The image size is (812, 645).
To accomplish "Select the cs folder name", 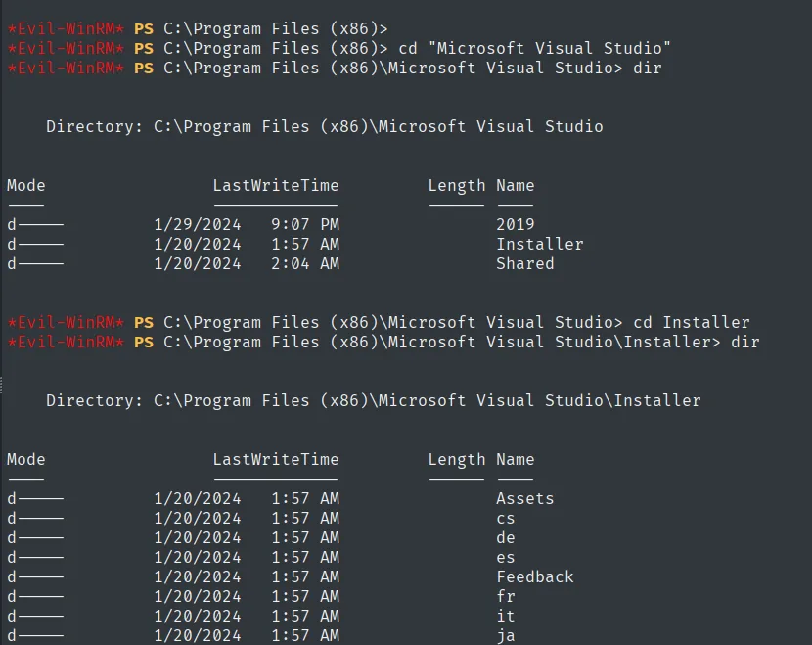I will (506, 519).
